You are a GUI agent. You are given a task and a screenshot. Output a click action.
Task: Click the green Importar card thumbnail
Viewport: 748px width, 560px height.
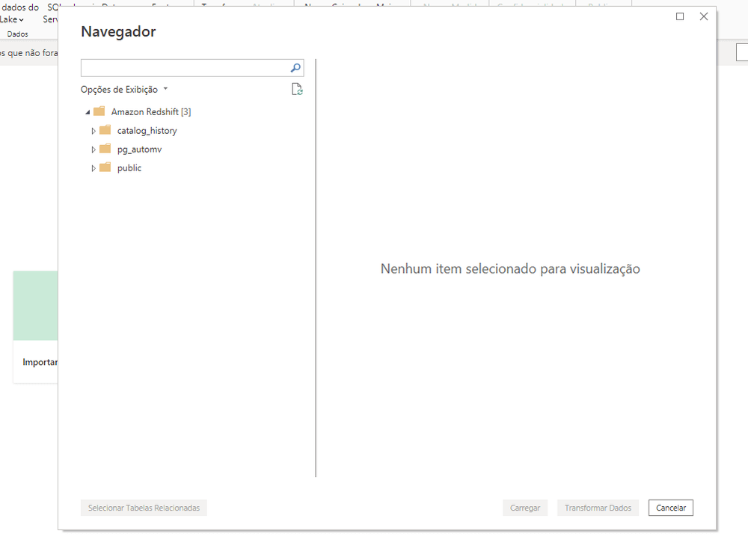pyautogui.click(x=35, y=305)
